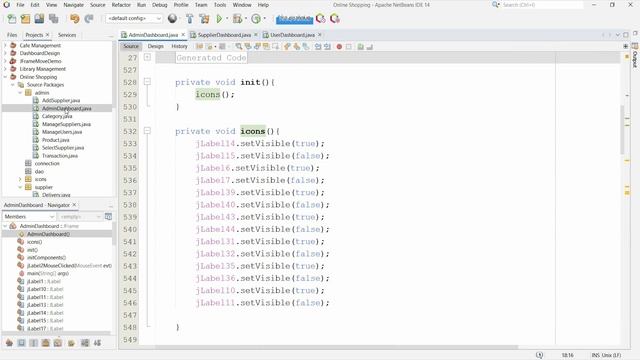Click the blue memory usage bar in toolbar
Image resolution: width=640 pixels, height=360 pixels.
click(294, 19)
